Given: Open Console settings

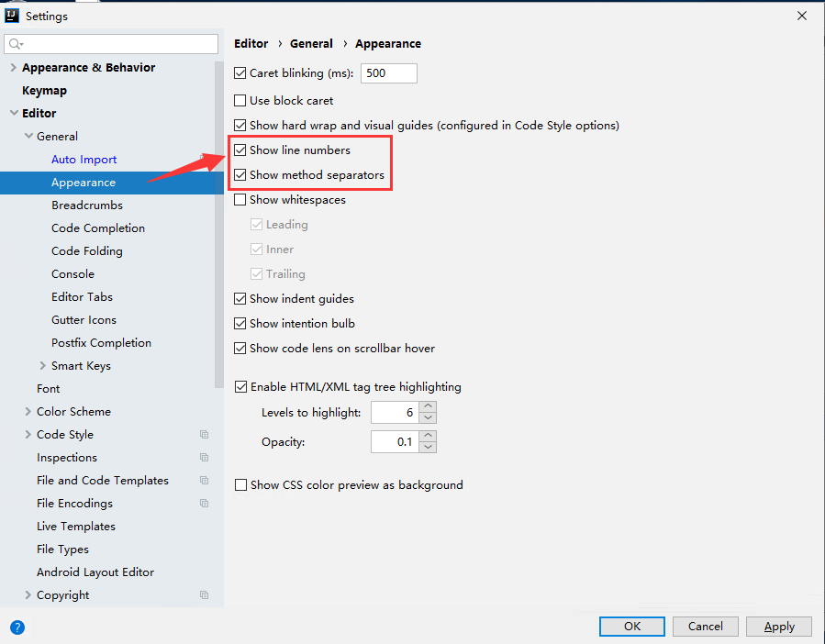Looking at the screenshot, I should pyautogui.click(x=72, y=274).
